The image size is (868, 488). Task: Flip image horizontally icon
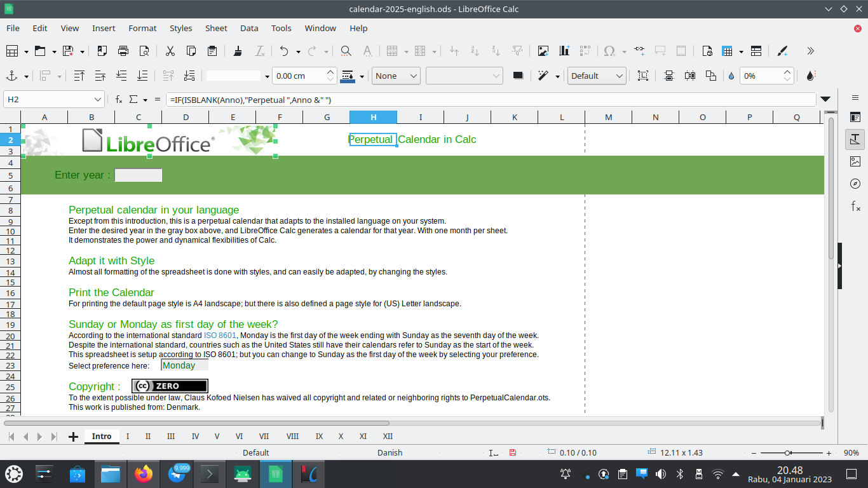(689, 76)
